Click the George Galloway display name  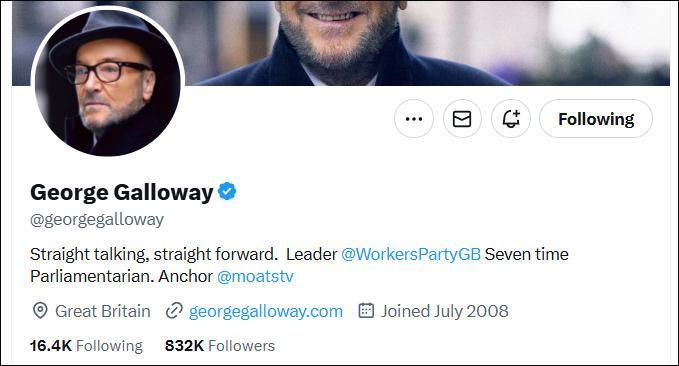coord(122,192)
